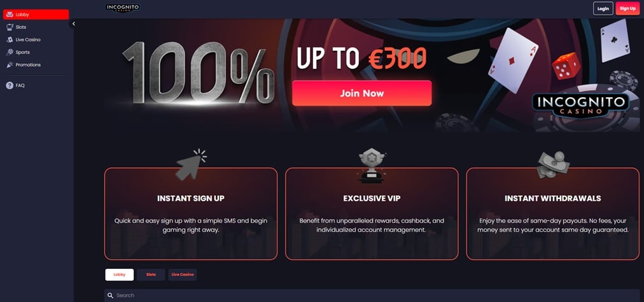Open the Promotions party icon
The height and width of the screenshot is (302, 644).
(x=10, y=65)
